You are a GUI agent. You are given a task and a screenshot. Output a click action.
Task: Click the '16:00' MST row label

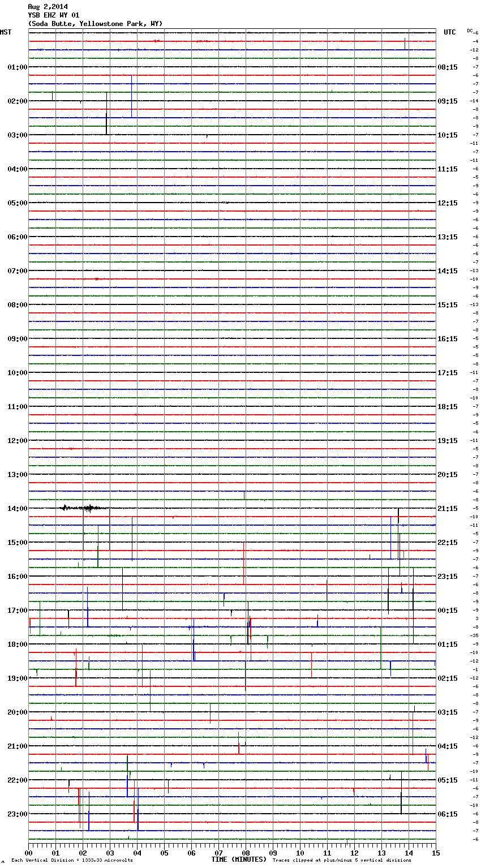pos(18,577)
